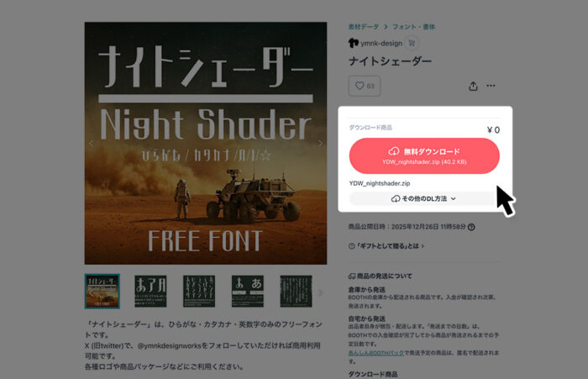Click the help icon beside the publish date

[472, 227]
